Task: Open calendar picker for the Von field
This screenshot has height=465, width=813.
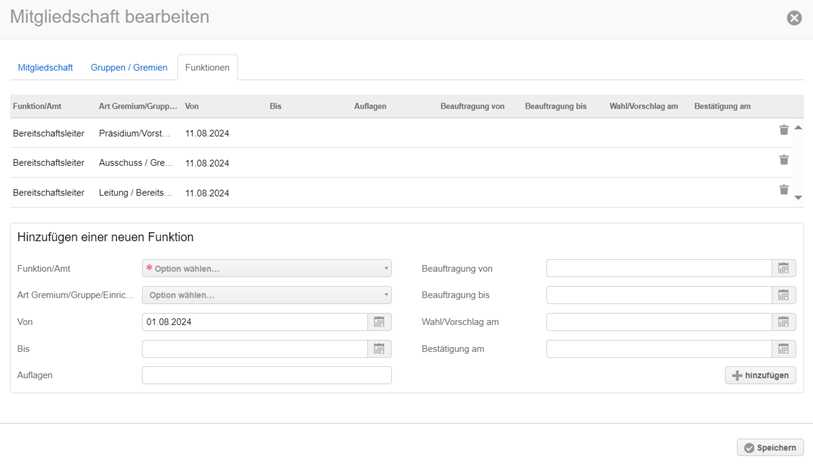Action: point(379,322)
